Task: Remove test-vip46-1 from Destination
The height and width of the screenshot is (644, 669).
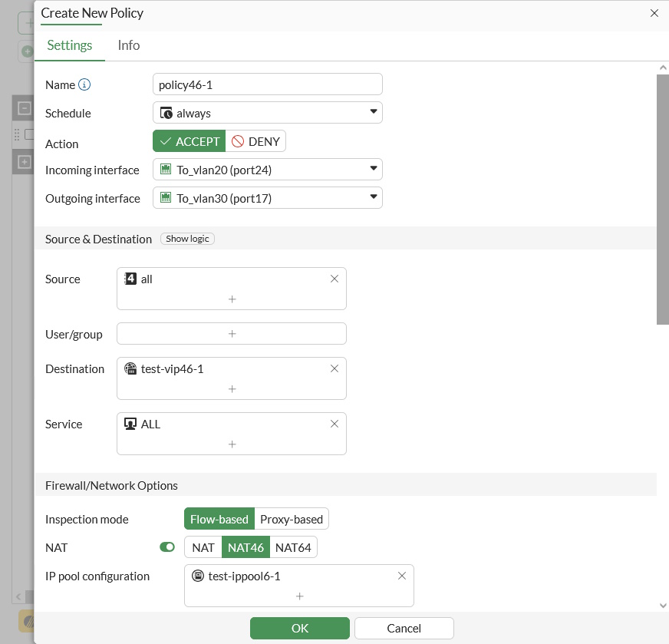Action: point(334,369)
